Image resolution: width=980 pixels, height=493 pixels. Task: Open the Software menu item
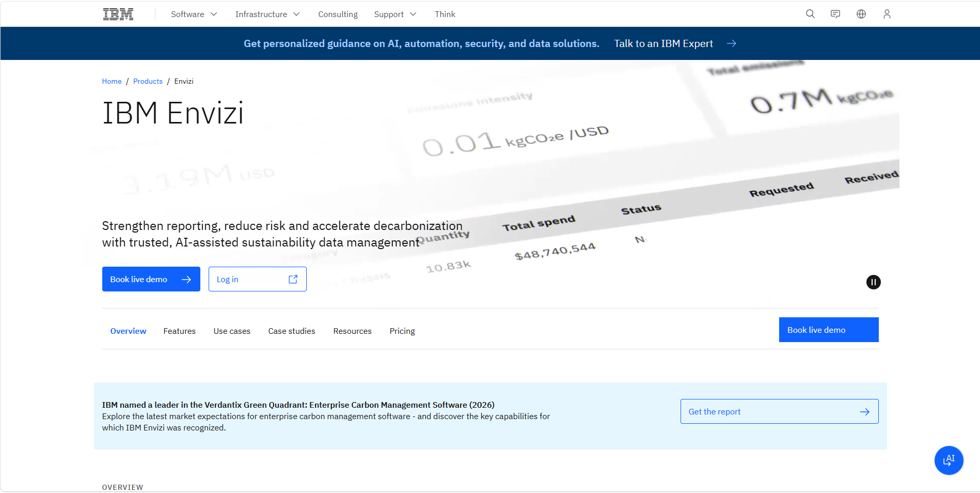coord(187,14)
